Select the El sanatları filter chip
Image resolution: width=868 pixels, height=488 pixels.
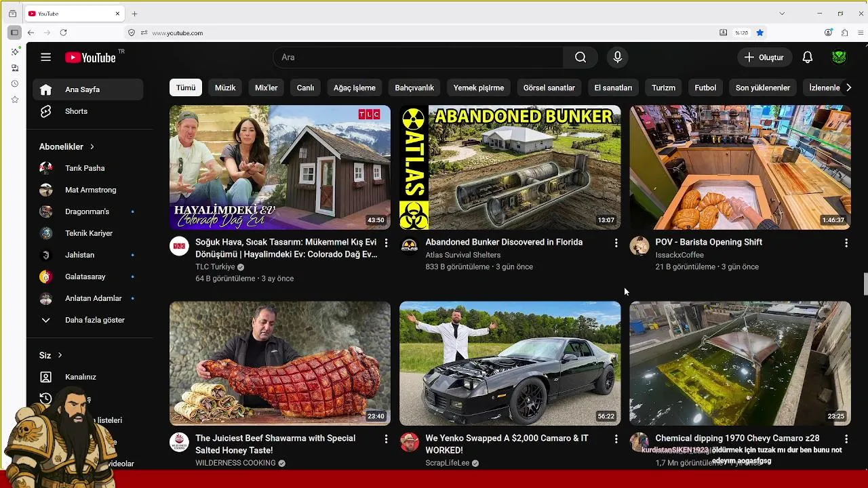click(613, 87)
